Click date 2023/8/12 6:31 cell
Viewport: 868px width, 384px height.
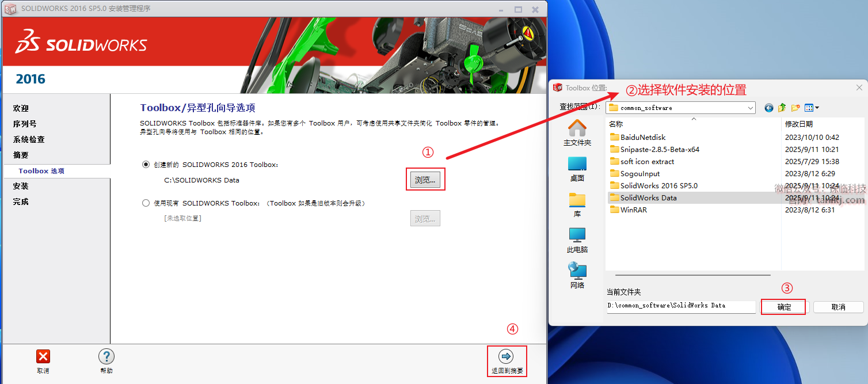click(x=810, y=210)
